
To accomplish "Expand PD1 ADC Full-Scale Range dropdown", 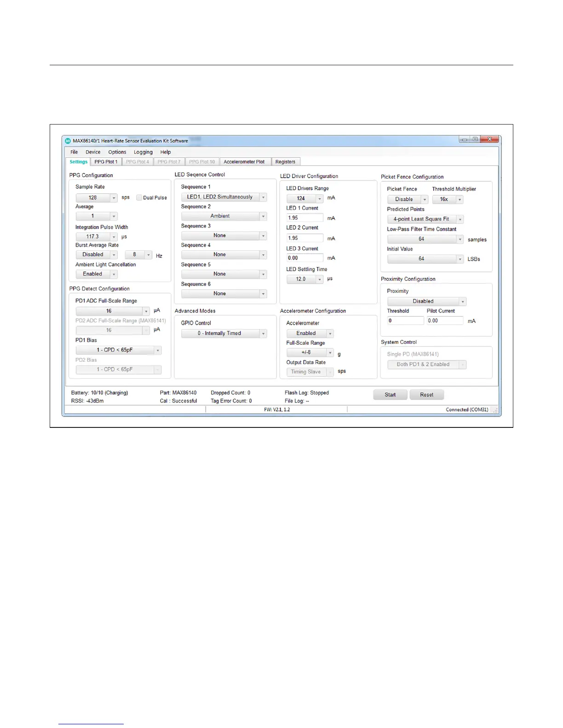I will (113, 311).
